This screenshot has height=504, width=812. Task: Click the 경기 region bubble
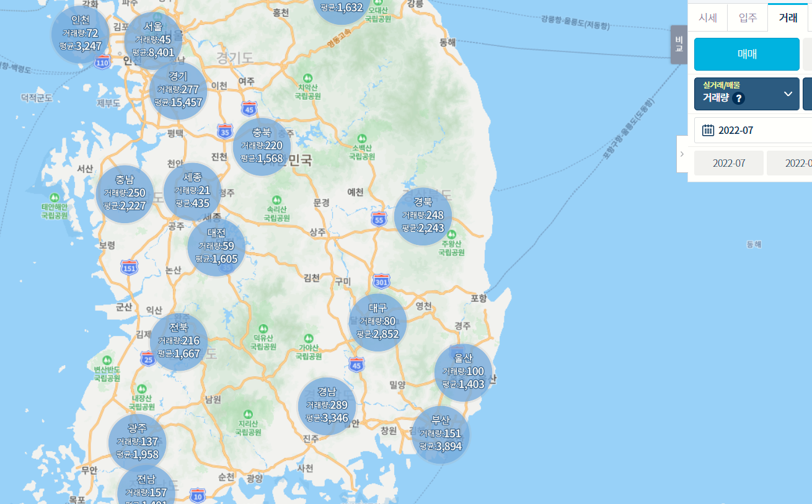[179, 89]
